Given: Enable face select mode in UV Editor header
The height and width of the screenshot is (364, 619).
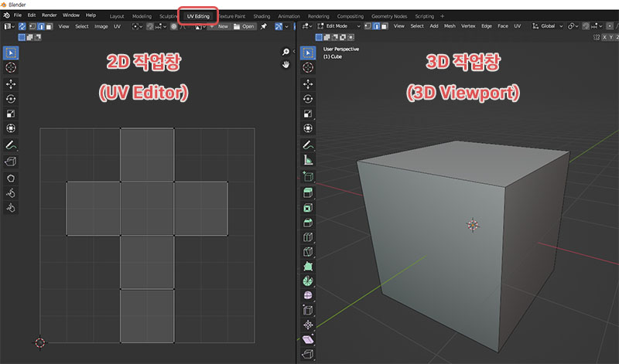Looking at the screenshot, I should [x=50, y=26].
